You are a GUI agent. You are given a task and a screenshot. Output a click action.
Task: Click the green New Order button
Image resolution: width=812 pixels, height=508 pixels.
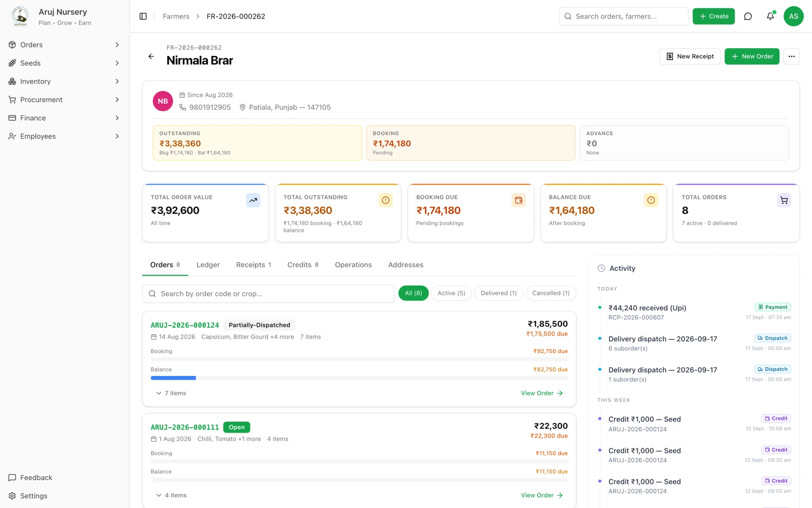(752, 56)
